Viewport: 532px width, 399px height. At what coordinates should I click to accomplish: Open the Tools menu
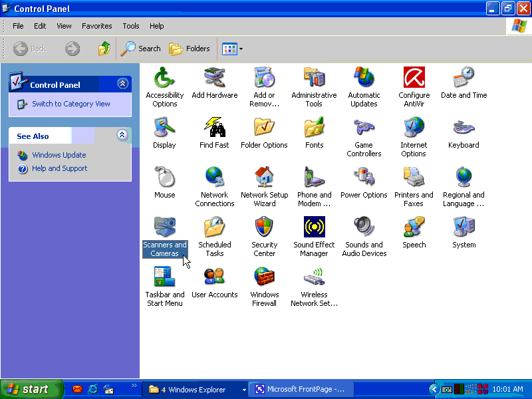130,26
